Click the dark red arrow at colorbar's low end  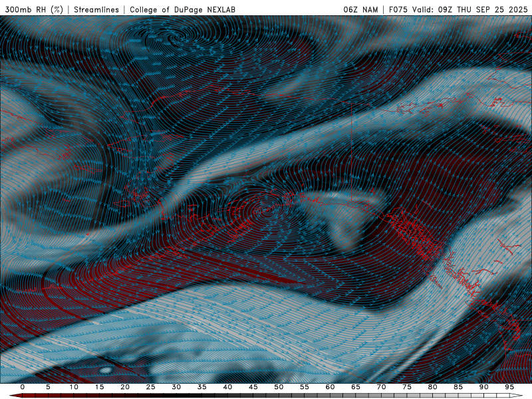[x=15, y=396]
